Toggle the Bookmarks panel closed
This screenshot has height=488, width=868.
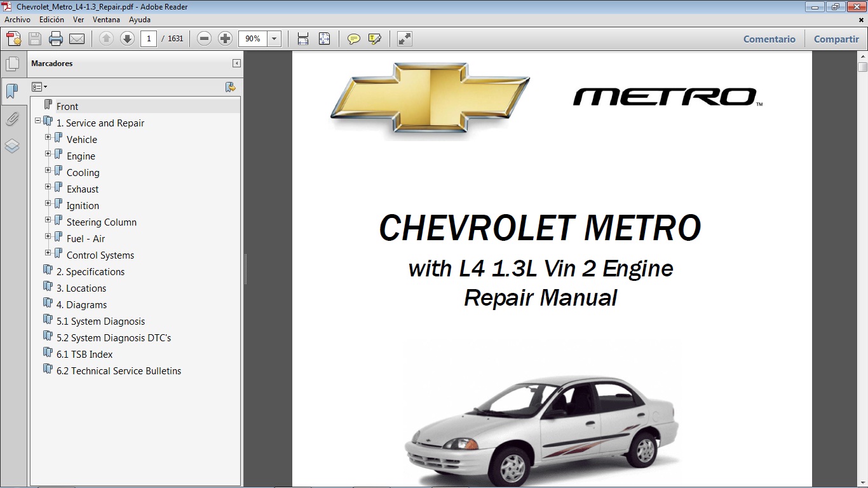point(13,91)
